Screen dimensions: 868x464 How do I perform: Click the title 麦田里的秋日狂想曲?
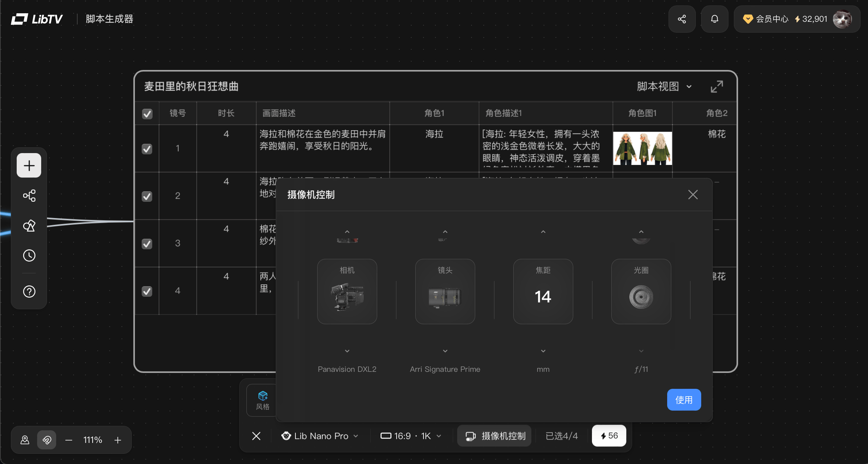pos(191,86)
